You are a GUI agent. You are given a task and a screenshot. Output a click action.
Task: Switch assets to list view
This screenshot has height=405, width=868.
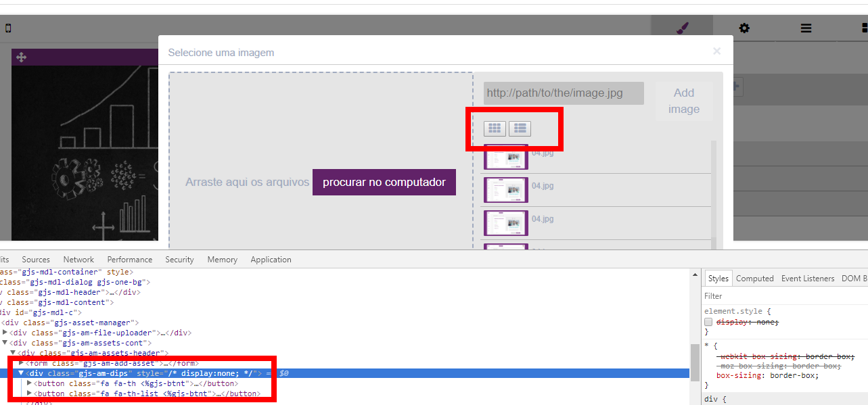click(520, 128)
